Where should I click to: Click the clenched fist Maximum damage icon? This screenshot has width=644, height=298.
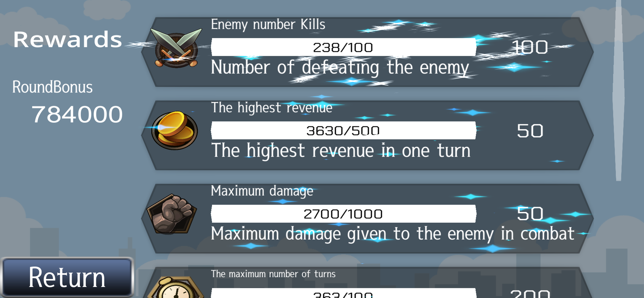172,214
